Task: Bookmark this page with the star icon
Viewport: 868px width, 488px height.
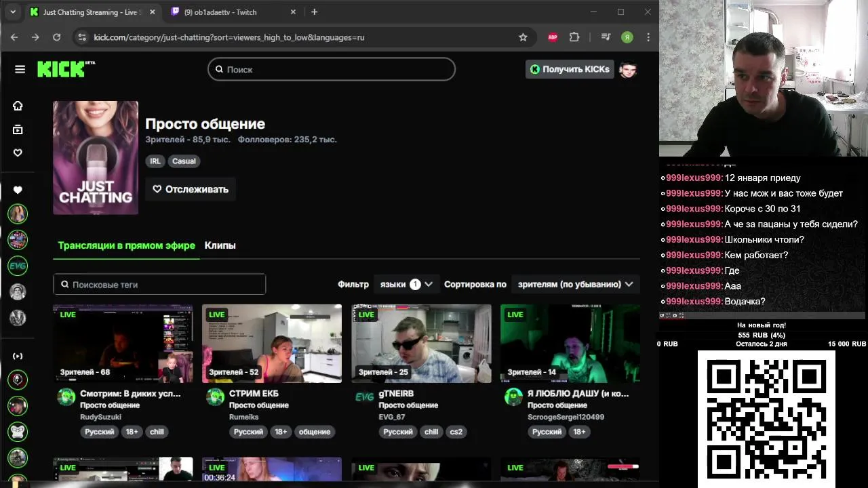Action: point(523,37)
